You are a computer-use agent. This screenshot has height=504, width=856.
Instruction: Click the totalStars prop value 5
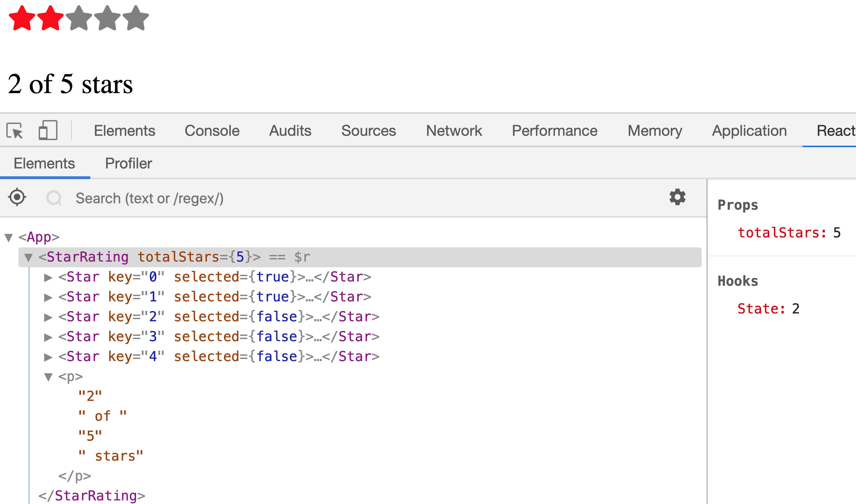pyautogui.click(x=837, y=233)
